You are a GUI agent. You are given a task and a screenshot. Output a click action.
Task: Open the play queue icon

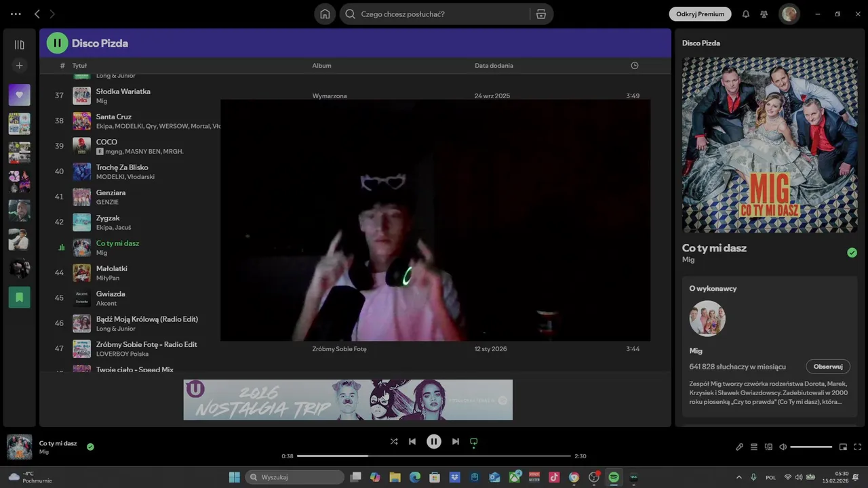pyautogui.click(x=754, y=447)
